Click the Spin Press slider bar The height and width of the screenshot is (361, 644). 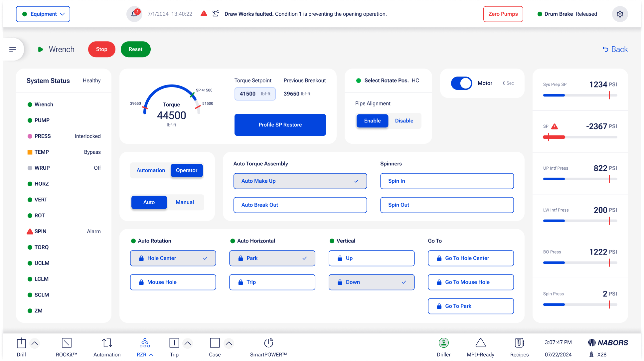[x=580, y=305]
